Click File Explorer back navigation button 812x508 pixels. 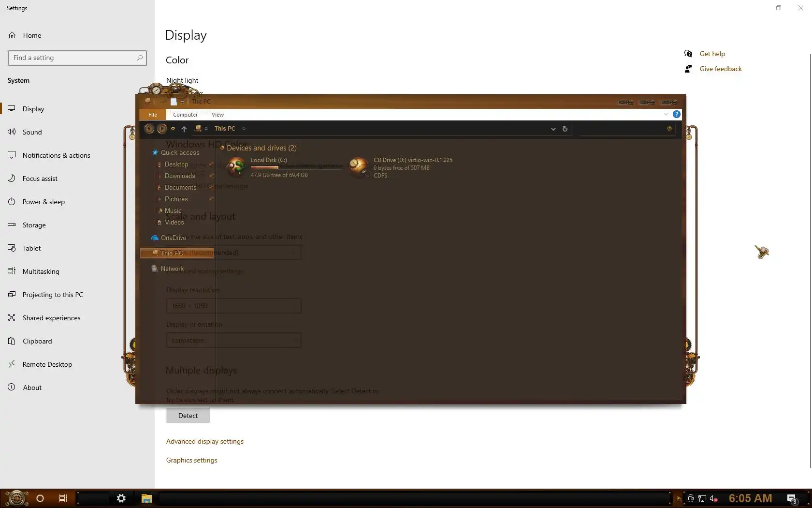(149, 129)
